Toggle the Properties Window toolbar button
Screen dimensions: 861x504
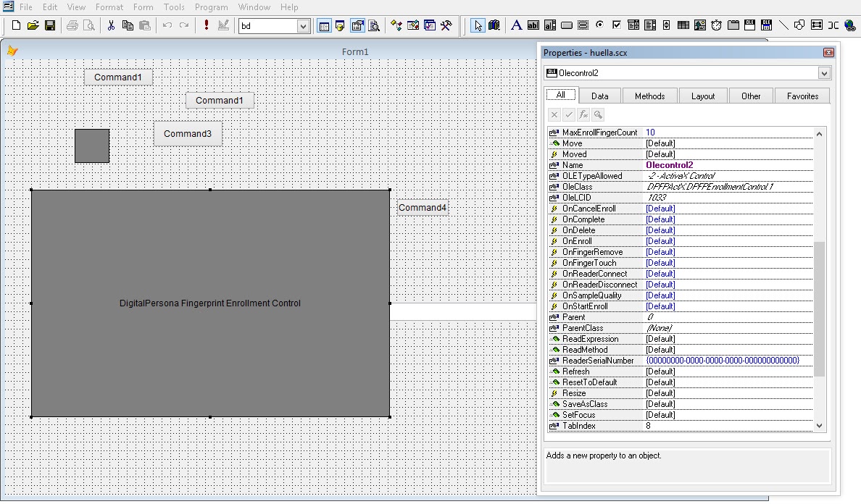click(357, 25)
